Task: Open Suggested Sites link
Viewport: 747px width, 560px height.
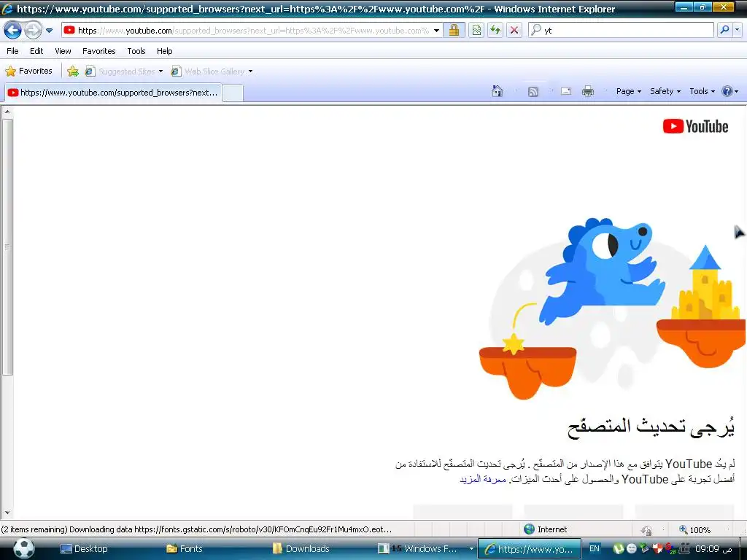Action: point(120,71)
